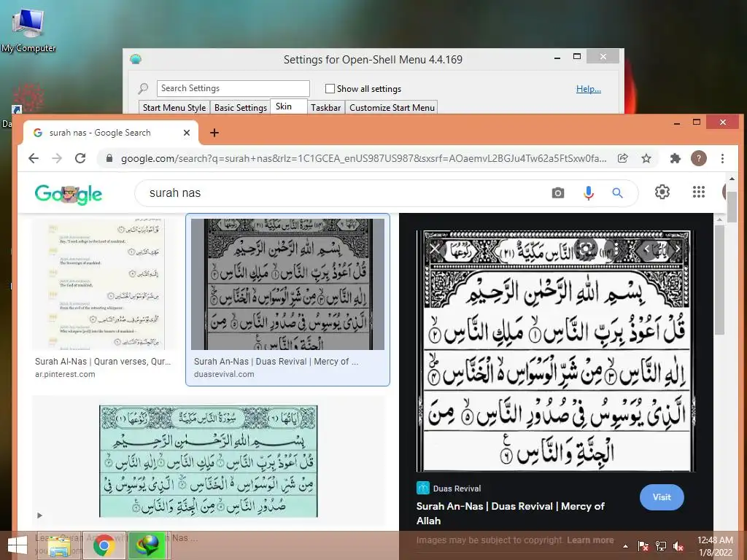Click the 'Learn more' copyright link
The height and width of the screenshot is (560, 747).
pos(590,540)
